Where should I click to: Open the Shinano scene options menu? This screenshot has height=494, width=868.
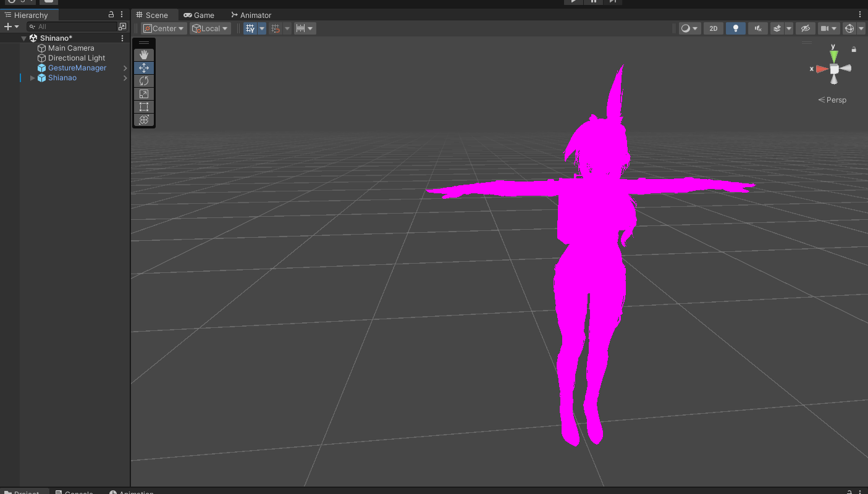click(122, 38)
